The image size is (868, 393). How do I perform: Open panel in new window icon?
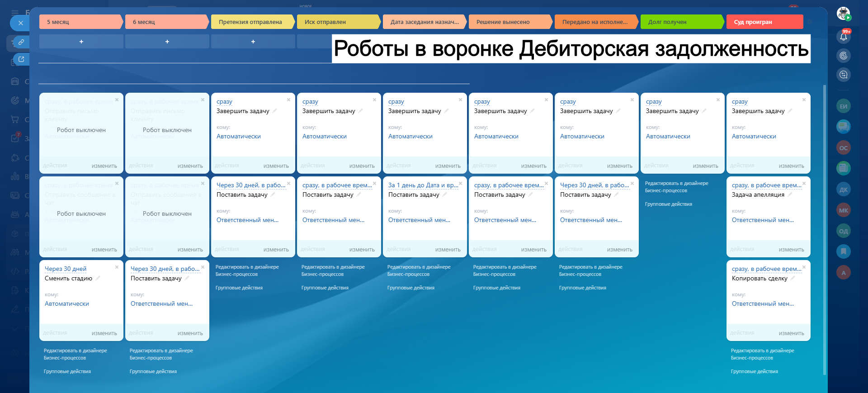tap(21, 59)
